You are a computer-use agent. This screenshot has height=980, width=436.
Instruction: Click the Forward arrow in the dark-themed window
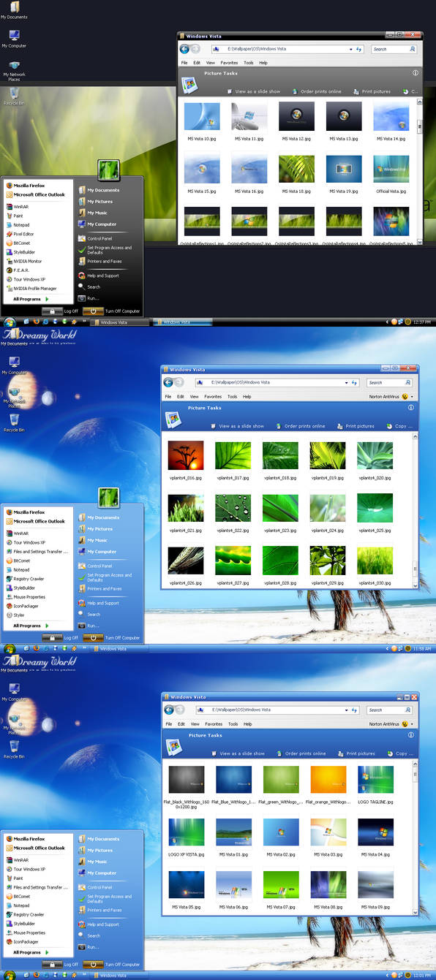click(195, 49)
